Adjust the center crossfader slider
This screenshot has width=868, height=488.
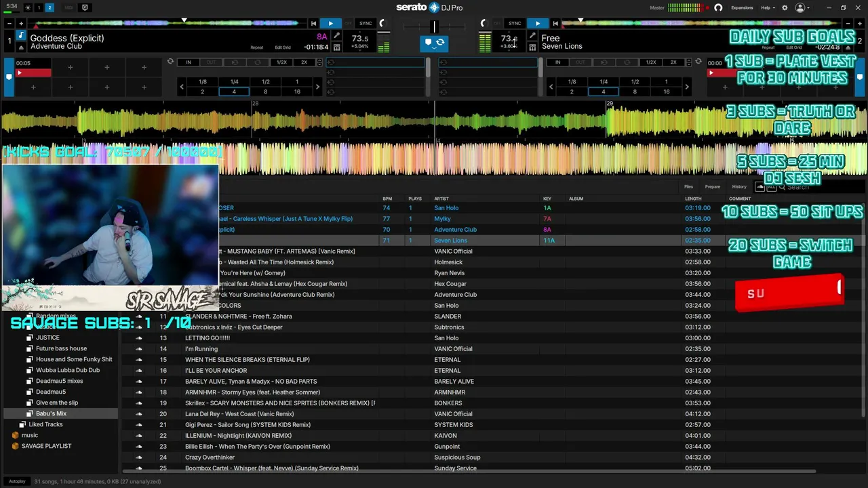click(x=434, y=27)
